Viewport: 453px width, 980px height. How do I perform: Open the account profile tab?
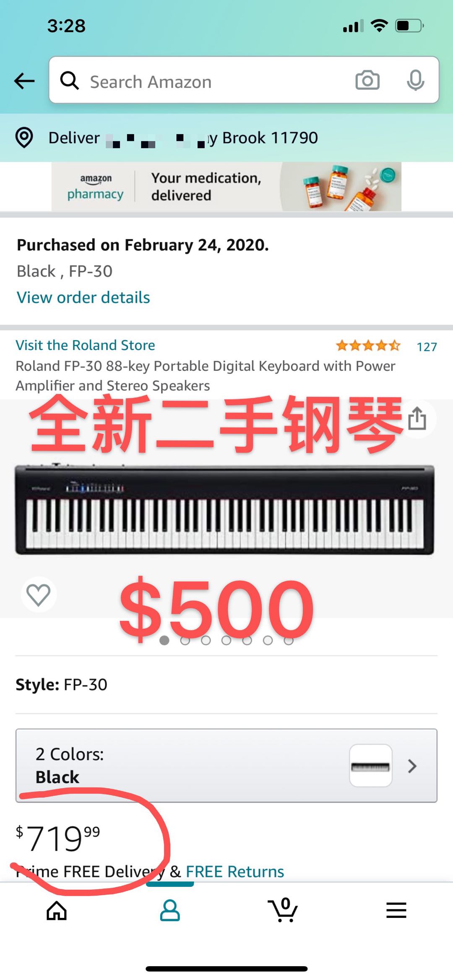point(170,910)
